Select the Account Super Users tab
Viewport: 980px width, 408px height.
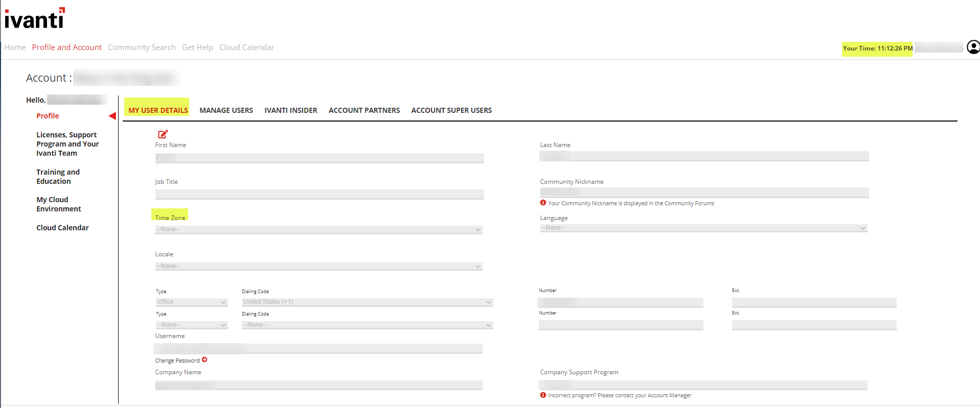pyautogui.click(x=451, y=110)
